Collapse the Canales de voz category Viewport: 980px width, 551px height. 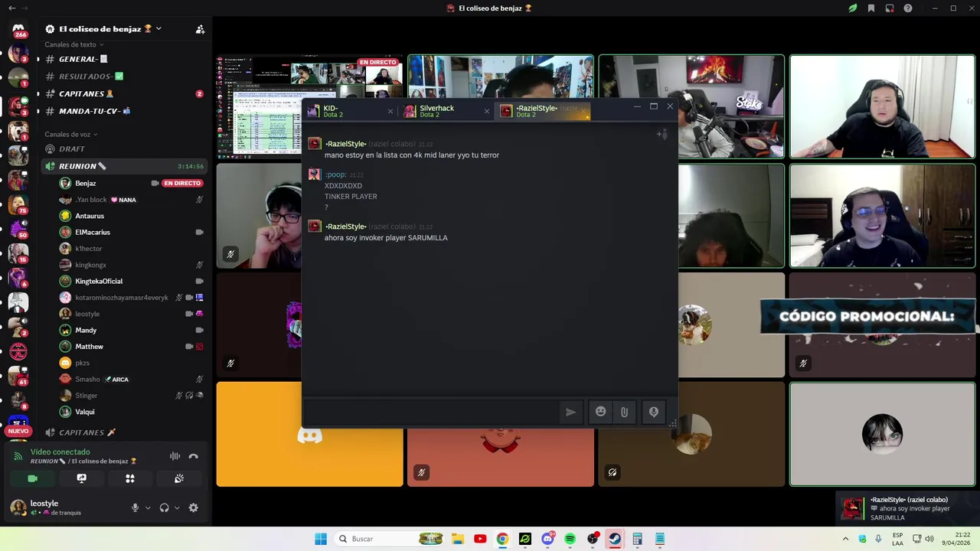71,134
